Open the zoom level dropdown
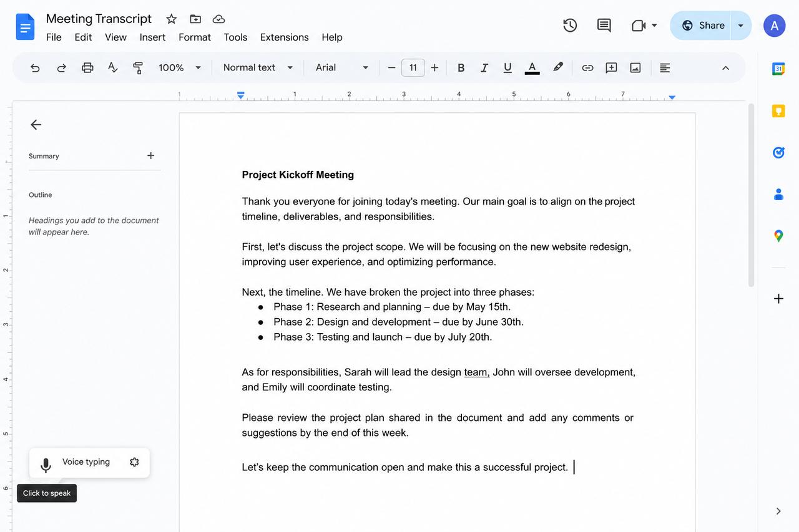 click(180, 67)
